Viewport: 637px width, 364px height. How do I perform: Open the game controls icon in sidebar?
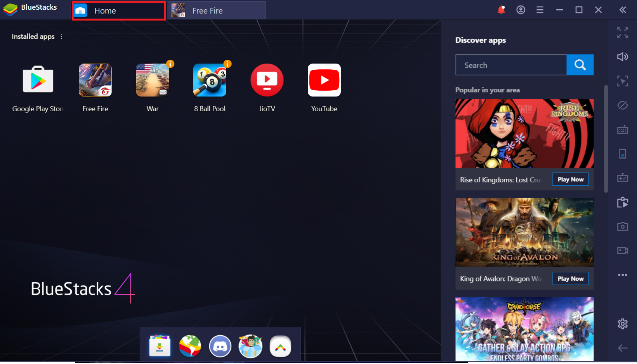coord(623,178)
